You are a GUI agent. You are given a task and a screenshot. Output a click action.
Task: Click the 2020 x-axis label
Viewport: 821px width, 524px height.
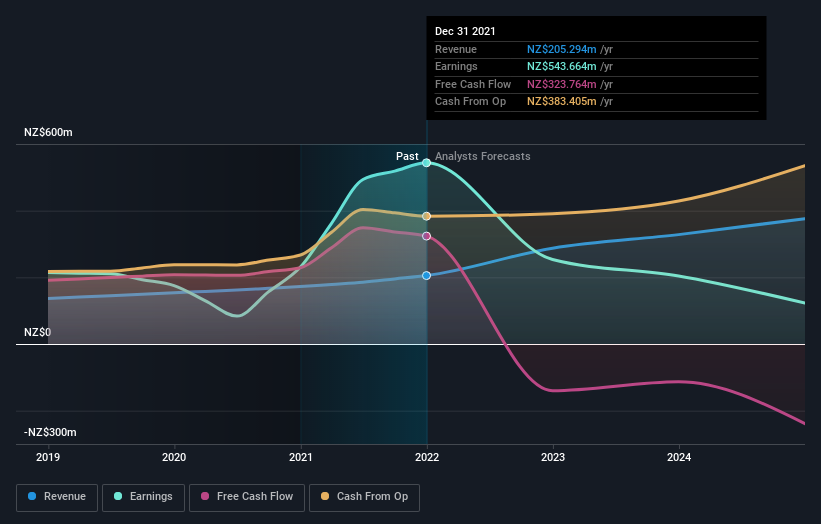point(174,458)
